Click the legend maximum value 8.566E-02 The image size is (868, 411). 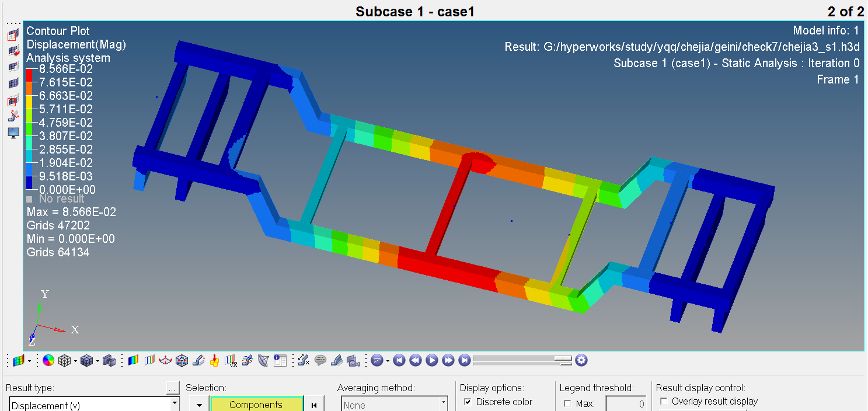point(66,69)
